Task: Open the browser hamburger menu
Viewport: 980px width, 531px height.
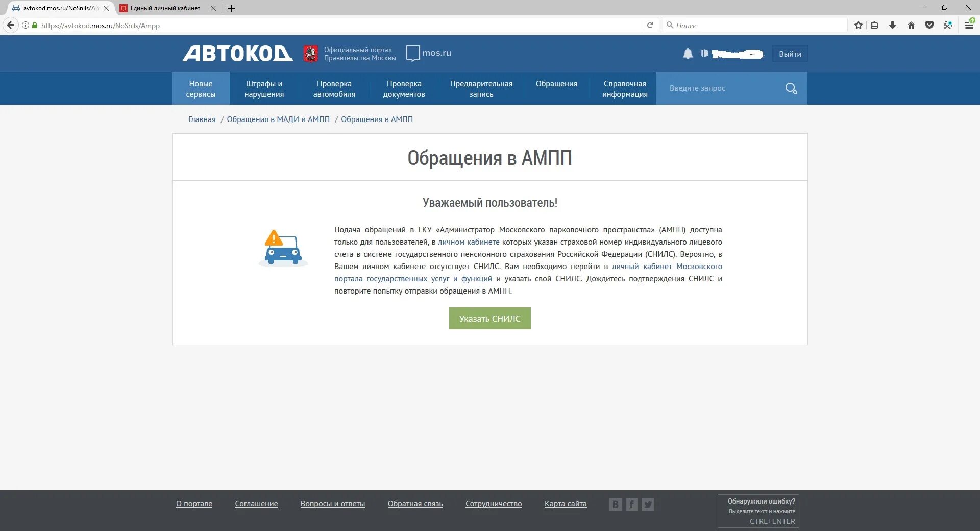Action: click(969, 25)
